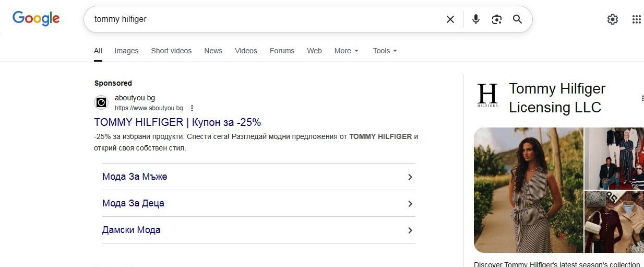Open the woman in striped dress photo
Screen dimensions: 644x267
(528, 190)
